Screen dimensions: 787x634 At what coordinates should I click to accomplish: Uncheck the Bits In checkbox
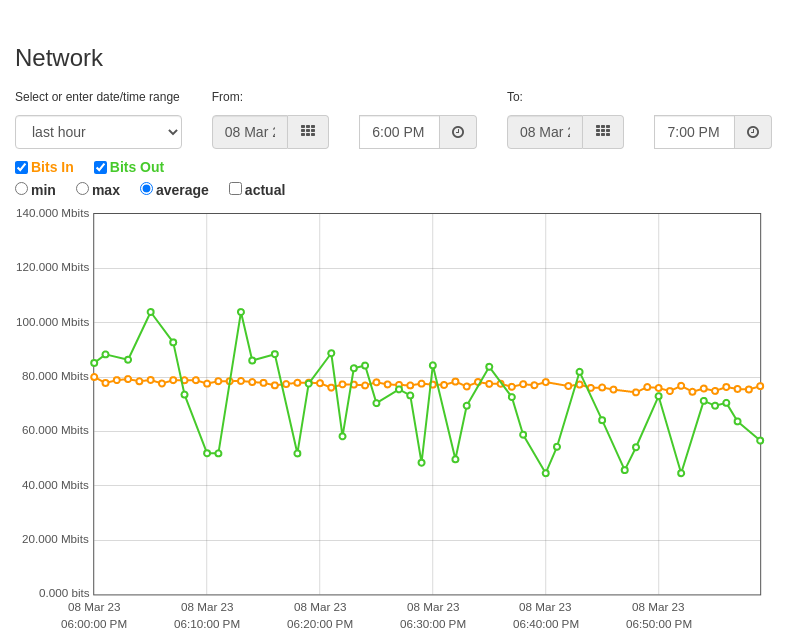pos(22,167)
